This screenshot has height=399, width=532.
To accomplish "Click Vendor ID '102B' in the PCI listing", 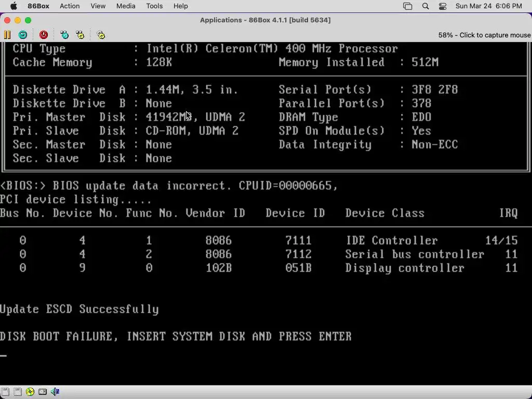I will pos(219,269).
